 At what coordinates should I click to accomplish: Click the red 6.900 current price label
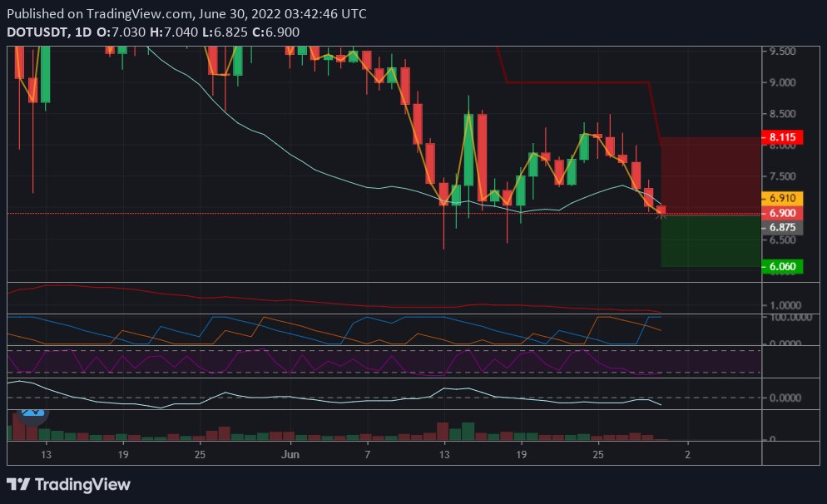pyautogui.click(x=783, y=213)
